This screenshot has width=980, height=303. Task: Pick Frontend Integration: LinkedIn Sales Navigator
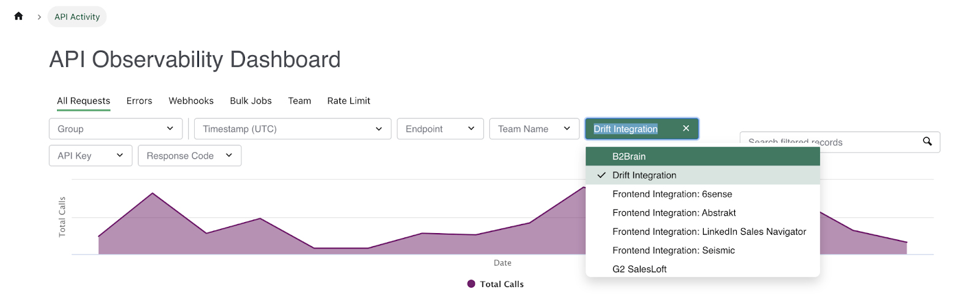[709, 232]
